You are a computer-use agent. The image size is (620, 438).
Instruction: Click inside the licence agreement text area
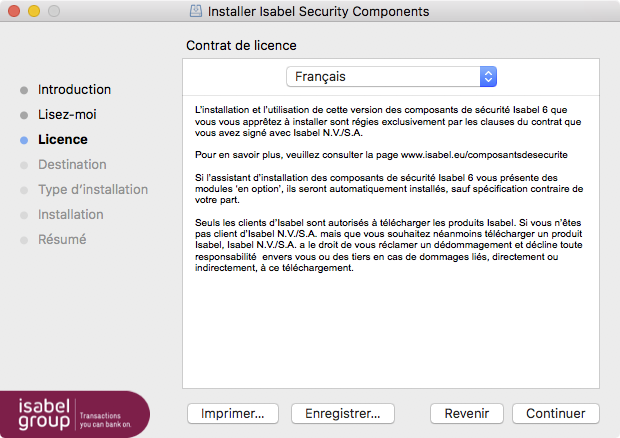[x=391, y=242]
